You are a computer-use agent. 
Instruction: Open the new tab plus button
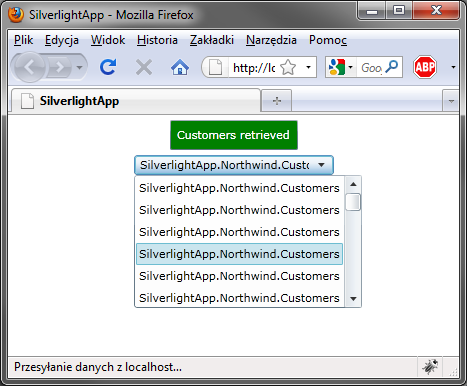pos(277,101)
